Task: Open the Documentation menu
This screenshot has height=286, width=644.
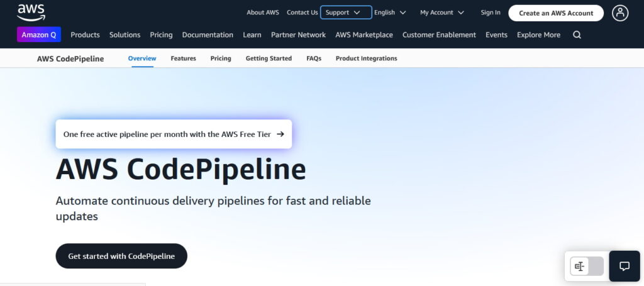Action: tap(208, 35)
